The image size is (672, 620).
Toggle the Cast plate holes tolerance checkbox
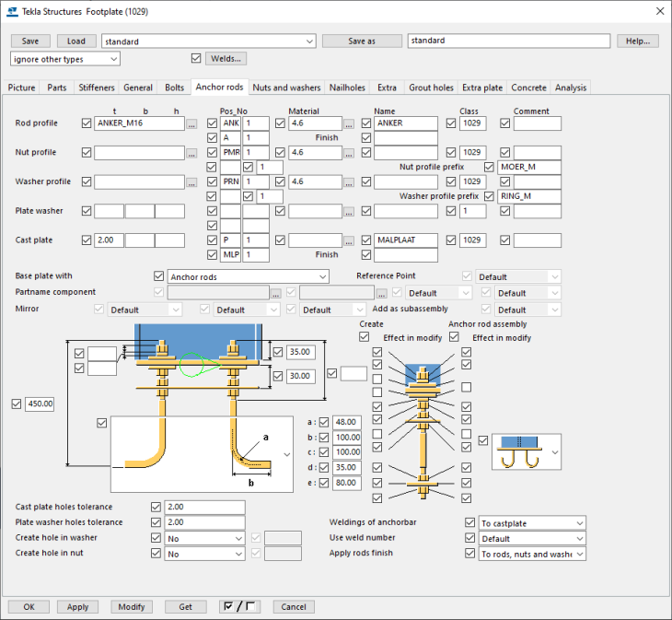point(156,507)
